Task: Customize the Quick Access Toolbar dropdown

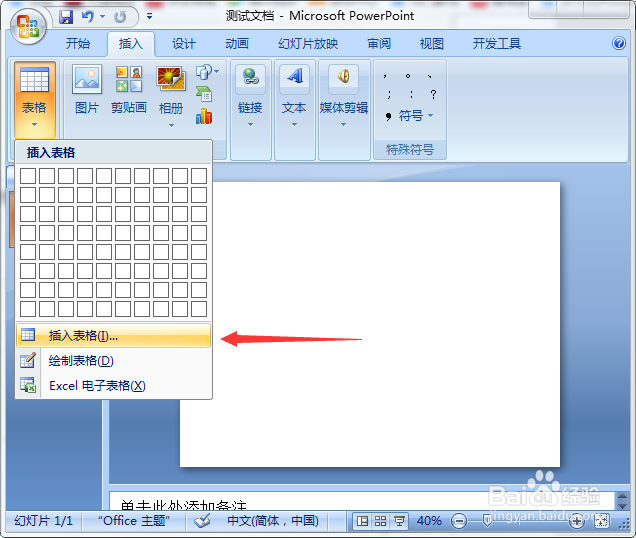Action: click(149, 16)
